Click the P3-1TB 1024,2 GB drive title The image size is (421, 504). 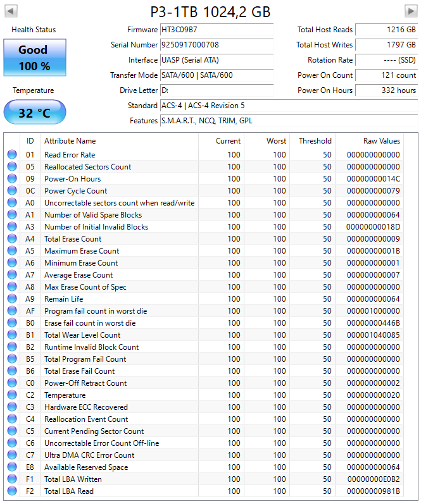tap(210, 12)
